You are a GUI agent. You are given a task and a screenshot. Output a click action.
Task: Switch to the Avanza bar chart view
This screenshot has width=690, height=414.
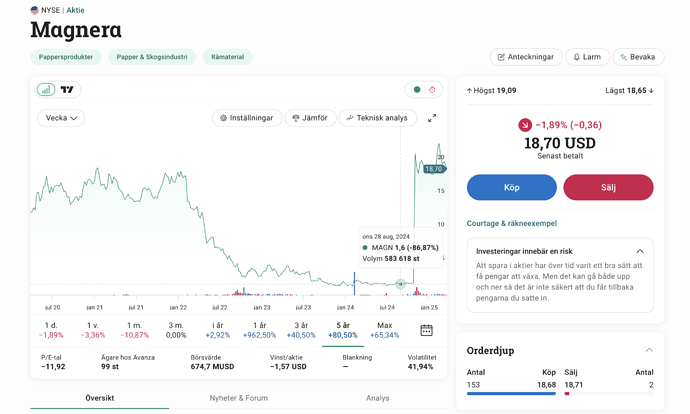point(46,90)
